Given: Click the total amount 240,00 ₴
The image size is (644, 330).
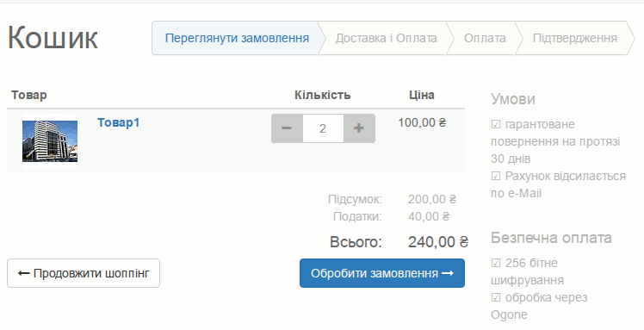Looking at the screenshot, I should [x=438, y=241].
